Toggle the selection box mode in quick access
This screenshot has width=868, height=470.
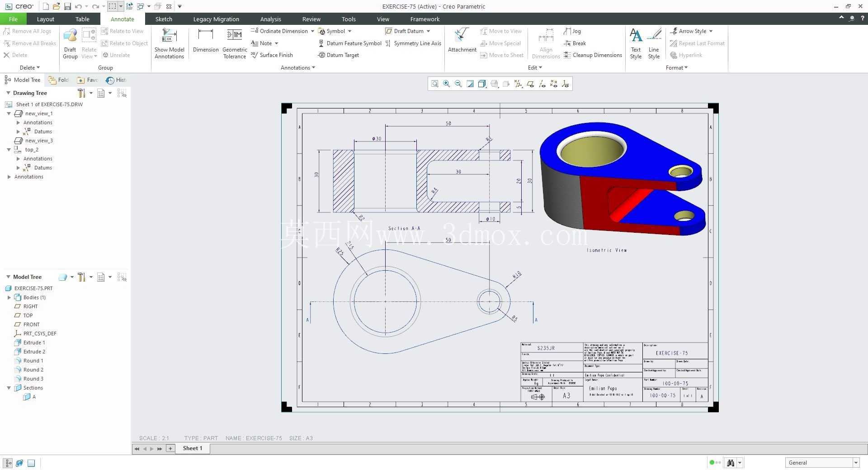112,6
